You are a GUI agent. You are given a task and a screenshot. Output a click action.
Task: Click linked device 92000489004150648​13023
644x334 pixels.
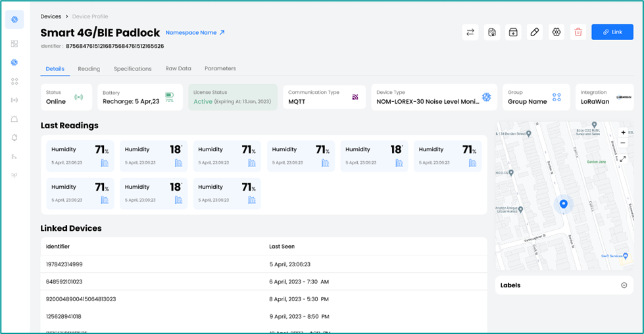(81, 299)
